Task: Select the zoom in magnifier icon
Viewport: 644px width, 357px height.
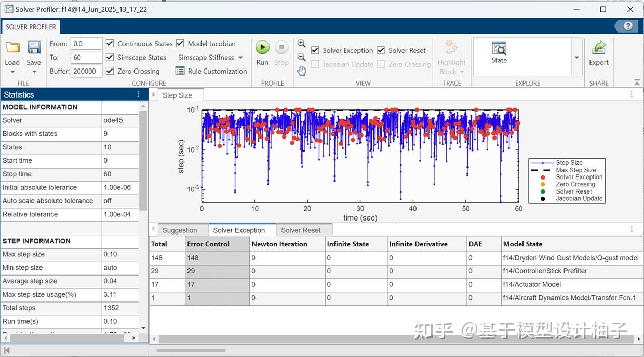Action: [x=302, y=44]
